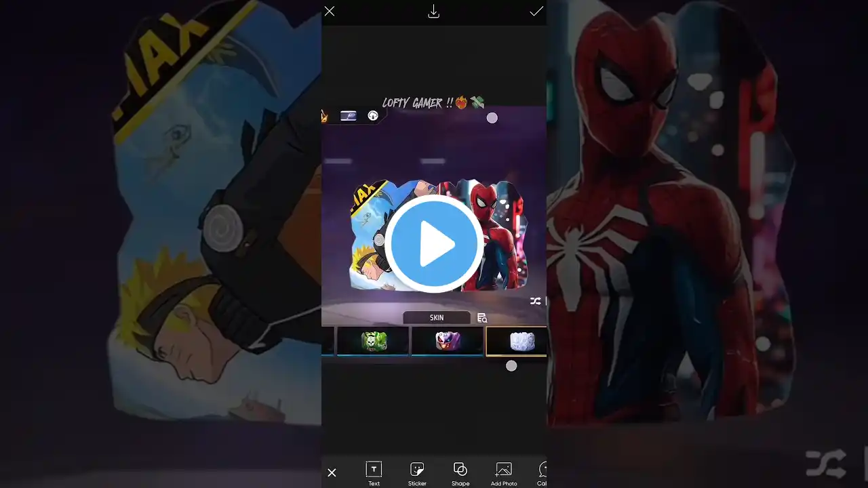
Task: Tap the Add Photo tool
Action: (504, 473)
